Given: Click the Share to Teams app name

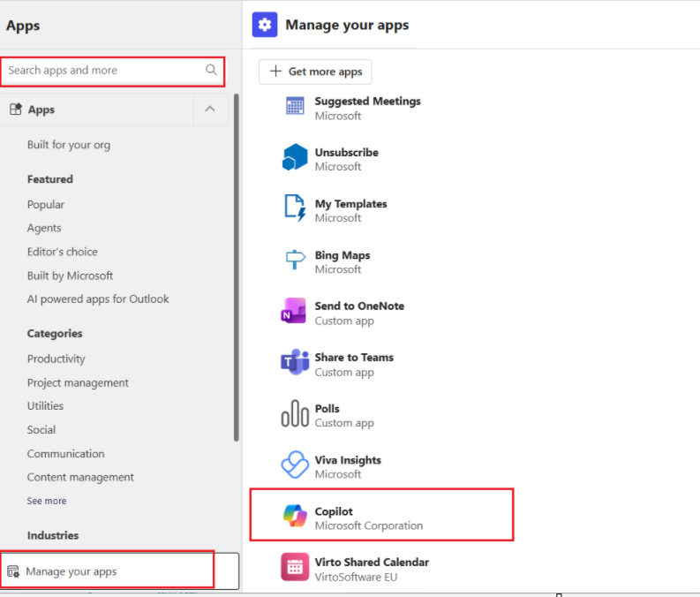Looking at the screenshot, I should coord(354,357).
